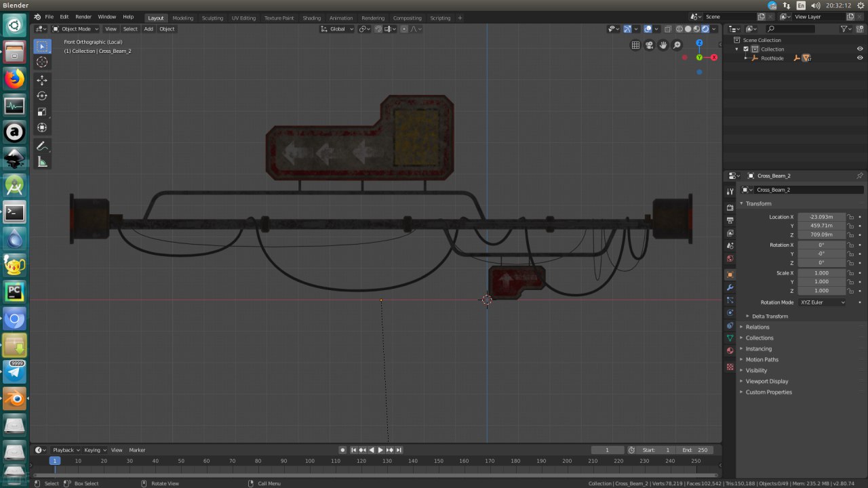The height and width of the screenshot is (488, 868).
Task: Switch to wireframe viewport shading
Action: (679, 28)
